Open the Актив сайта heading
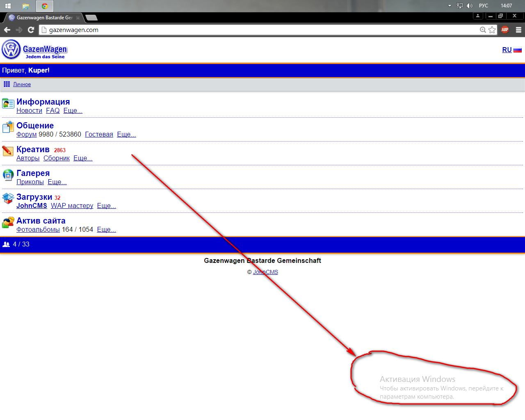525x420 pixels. 41,221
